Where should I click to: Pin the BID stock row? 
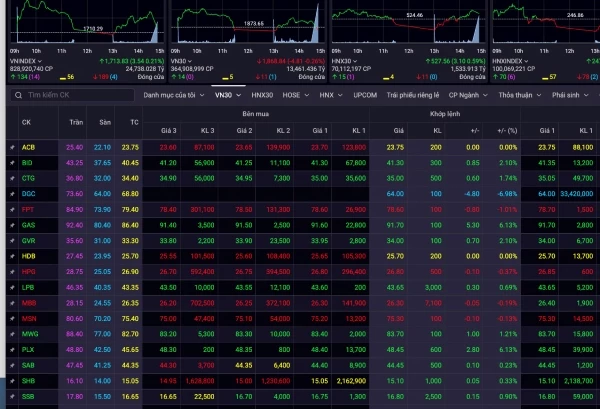10,162
